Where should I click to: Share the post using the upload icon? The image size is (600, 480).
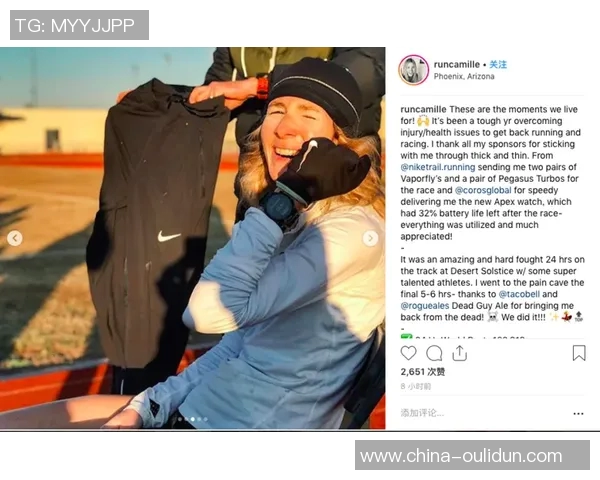coord(460,353)
